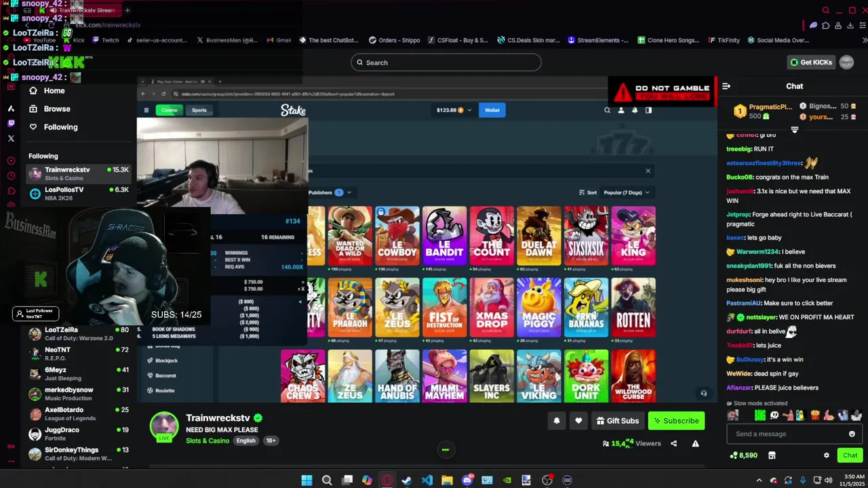
Task: Expand the chat leaderboard chevron
Action: 795,130
